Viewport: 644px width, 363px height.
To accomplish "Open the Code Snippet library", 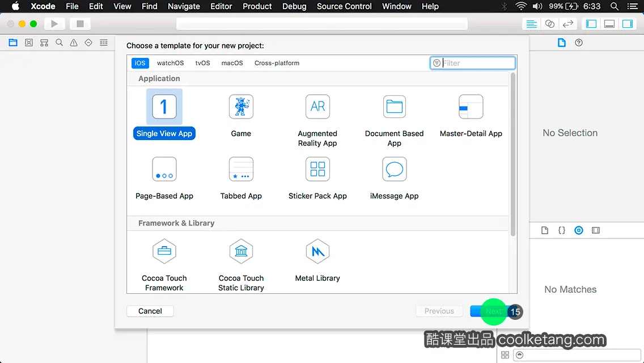I will coord(561,230).
